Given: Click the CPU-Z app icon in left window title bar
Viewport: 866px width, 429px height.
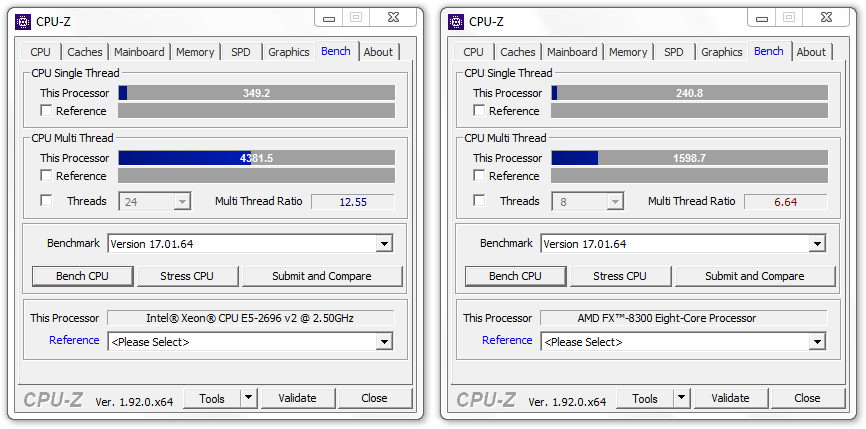Looking at the screenshot, I should [23, 21].
